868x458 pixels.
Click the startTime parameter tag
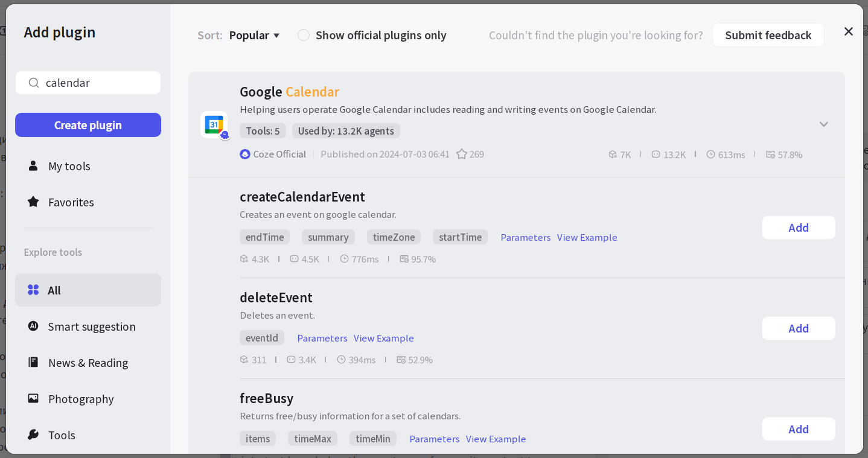[460, 237]
